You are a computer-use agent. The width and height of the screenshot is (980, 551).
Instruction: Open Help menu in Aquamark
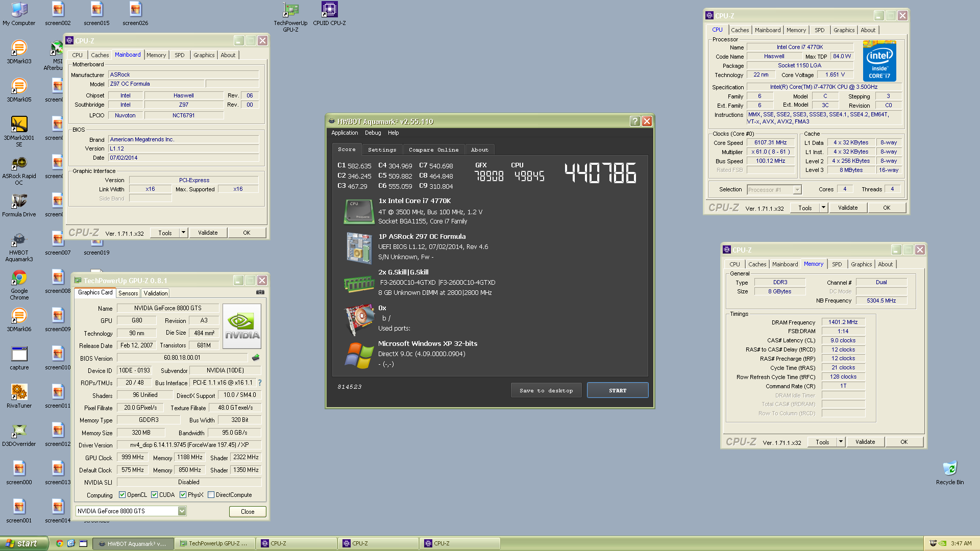pos(393,133)
